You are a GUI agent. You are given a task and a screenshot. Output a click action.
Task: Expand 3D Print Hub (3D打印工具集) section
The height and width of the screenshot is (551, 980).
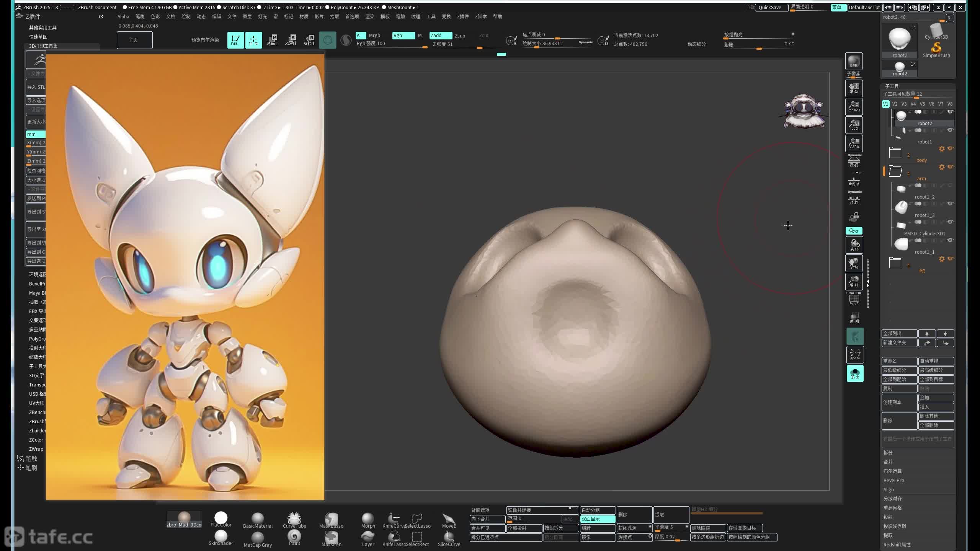43,46
